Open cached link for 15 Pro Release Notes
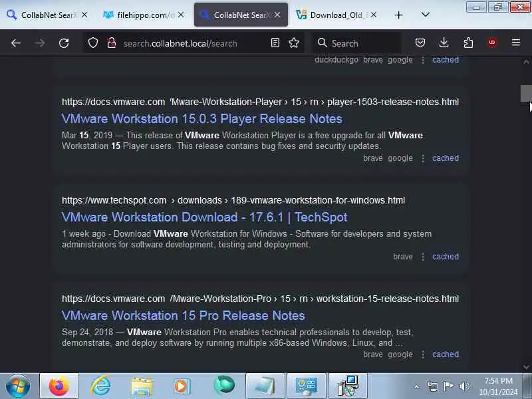Viewport: 532px width, 399px height. (x=445, y=354)
